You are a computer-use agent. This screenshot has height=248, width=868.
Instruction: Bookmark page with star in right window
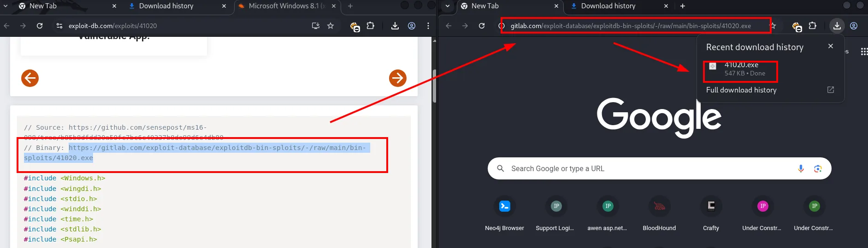click(773, 26)
